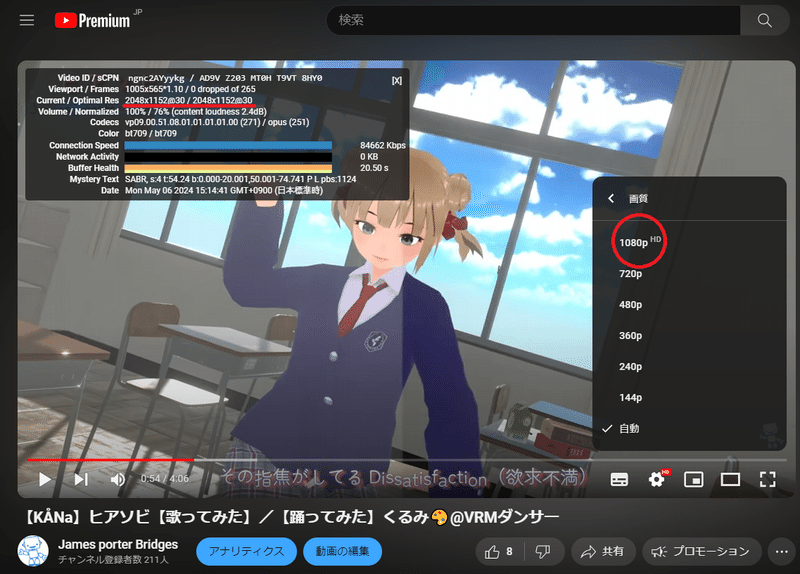
Task: Open James porter Bridges channel name
Action: pos(118,544)
